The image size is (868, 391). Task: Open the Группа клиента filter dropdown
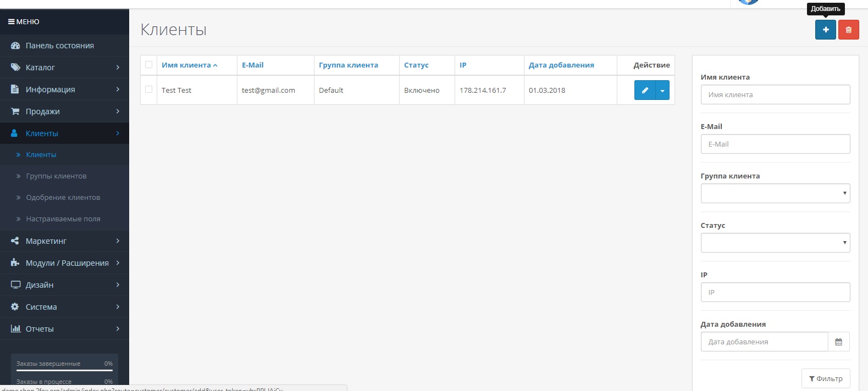pos(775,193)
